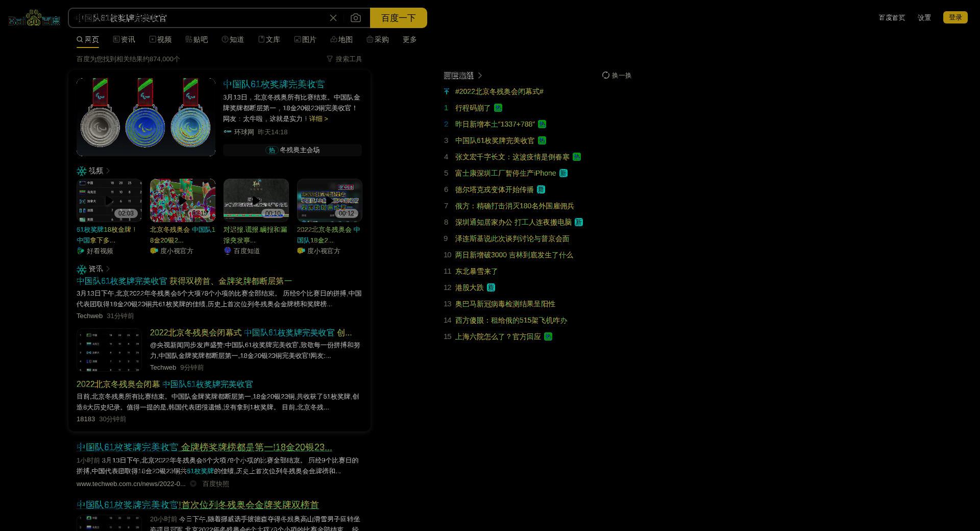Screen dimensions: 980x531
Task: Open 2022北京冬残奥会闭幕式 news thumbnail
Action: 109,350
